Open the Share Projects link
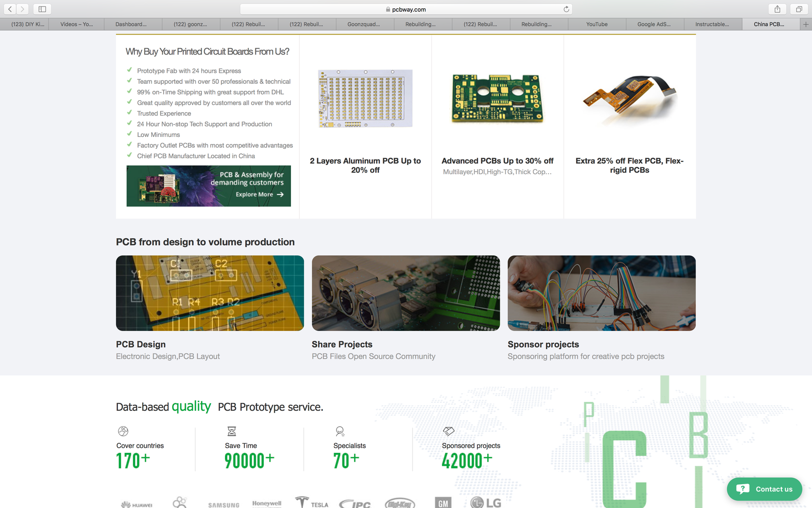 (342, 344)
